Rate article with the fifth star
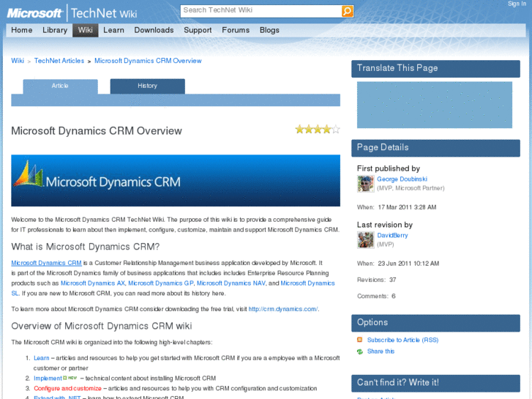532x399 pixels. coord(336,130)
